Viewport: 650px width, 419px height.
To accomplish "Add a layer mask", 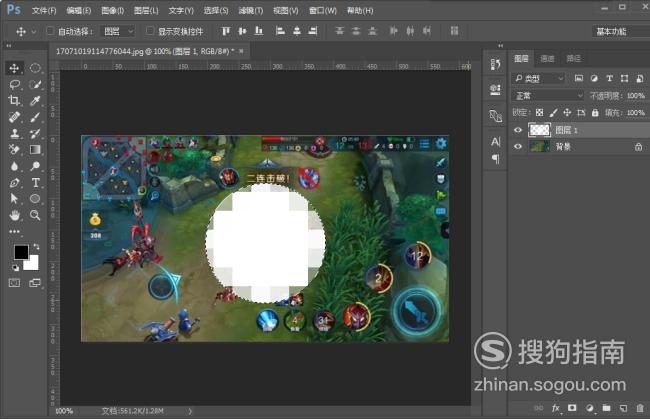I will (x=572, y=408).
